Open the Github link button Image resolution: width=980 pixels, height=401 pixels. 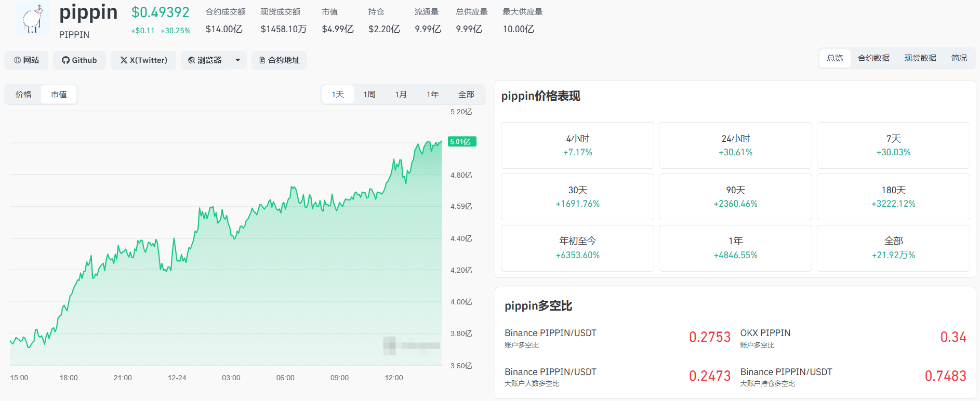tap(80, 60)
